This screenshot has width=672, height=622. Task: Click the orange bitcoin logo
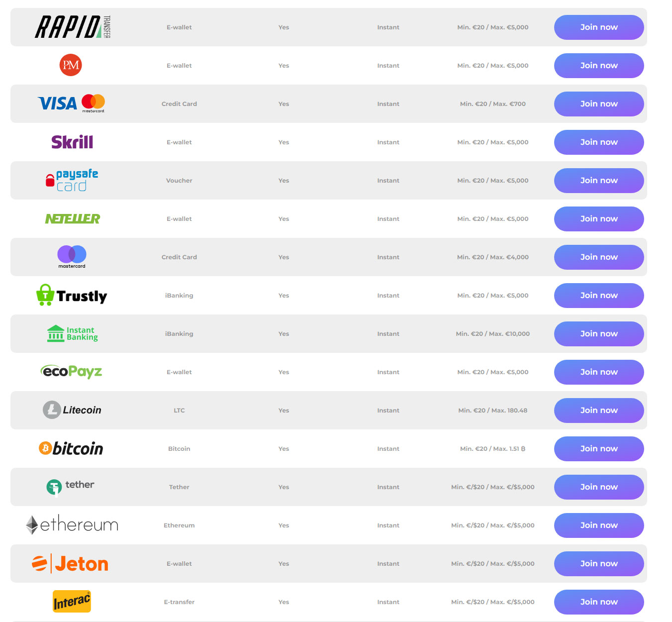(x=71, y=448)
